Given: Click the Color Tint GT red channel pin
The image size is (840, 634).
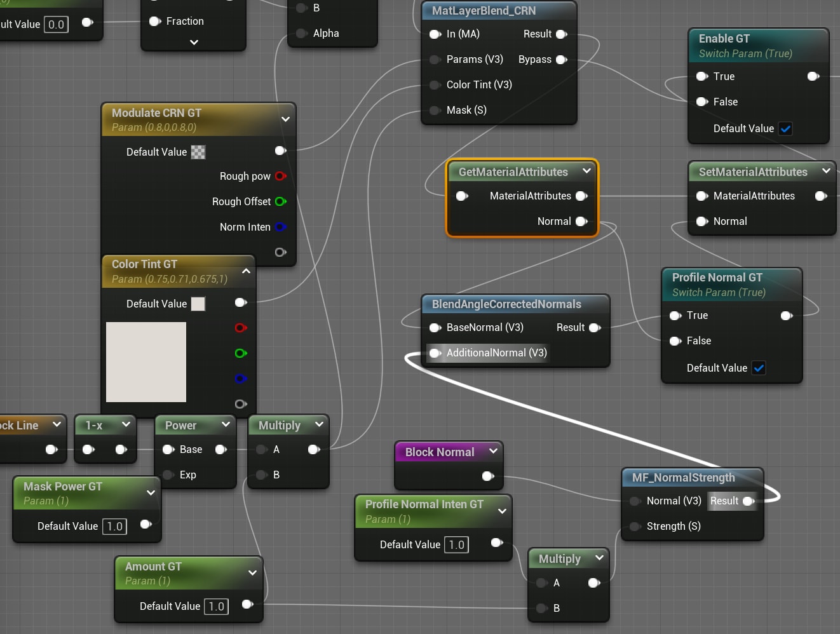Looking at the screenshot, I should pos(241,328).
